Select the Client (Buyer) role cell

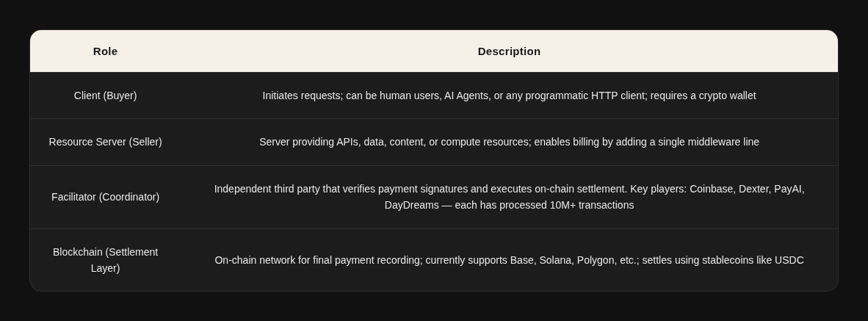coord(105,95)
